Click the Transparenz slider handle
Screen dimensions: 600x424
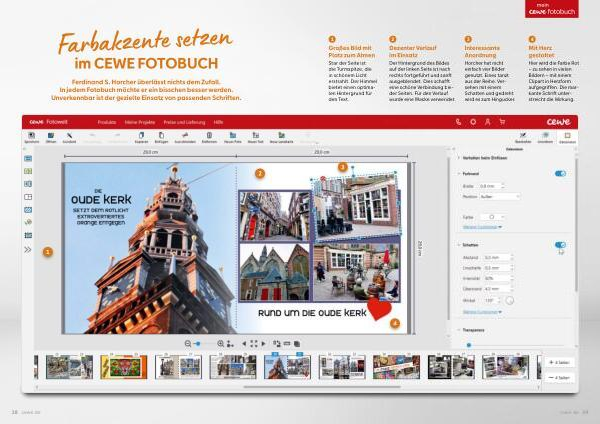pyautogui.click(x=469, y=345)
